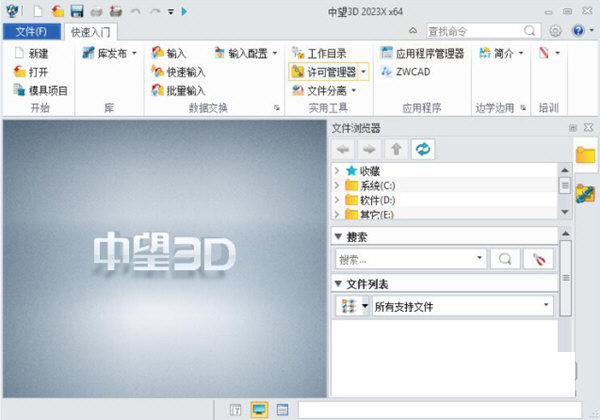Click the Redo arrow in quick access toolbar
Screen dimensions: 600x420
[x=155, y=11]
